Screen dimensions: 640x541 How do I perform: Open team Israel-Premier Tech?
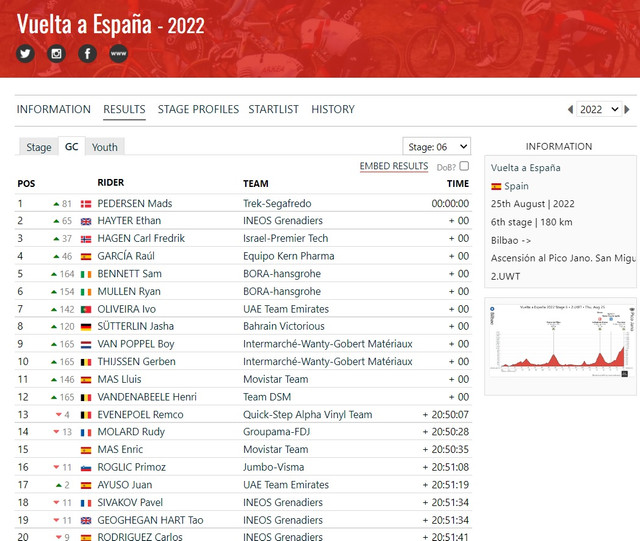[x=286, y=238]
